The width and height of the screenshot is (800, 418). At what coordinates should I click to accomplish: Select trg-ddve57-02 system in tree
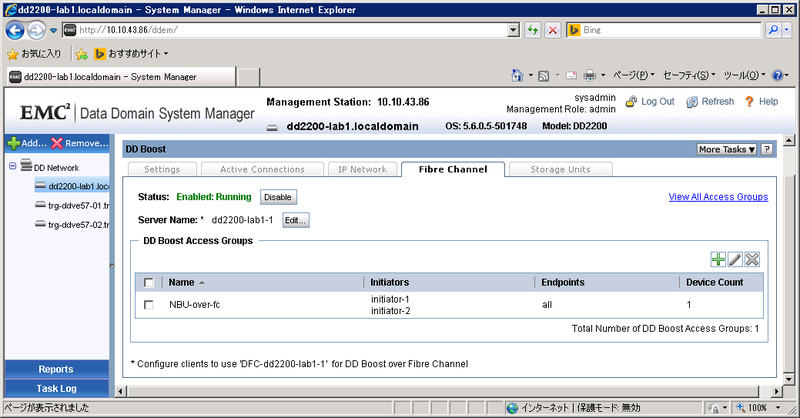pyautogui.click(x=72, y=225)
